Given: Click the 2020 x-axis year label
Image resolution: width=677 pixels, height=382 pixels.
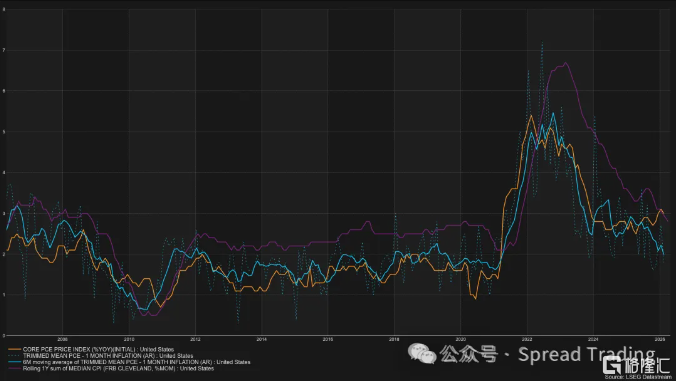Looking at the screenshot, I should coord(460,340).
